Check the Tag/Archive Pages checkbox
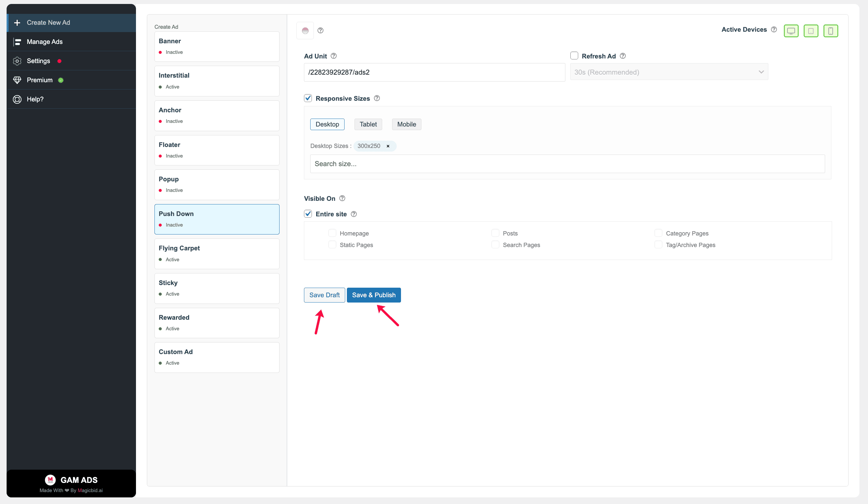 pyautogui.click(x=658, y=245)
